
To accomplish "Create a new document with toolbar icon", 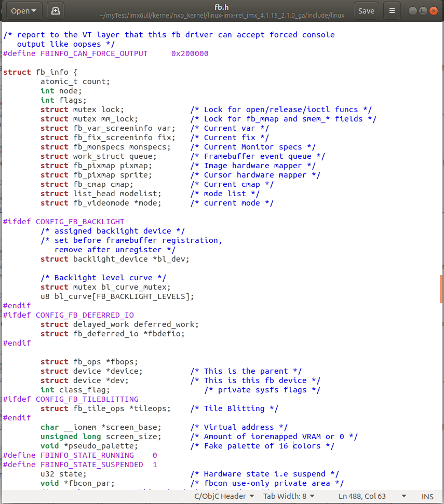I will click(x=55, y=10).
